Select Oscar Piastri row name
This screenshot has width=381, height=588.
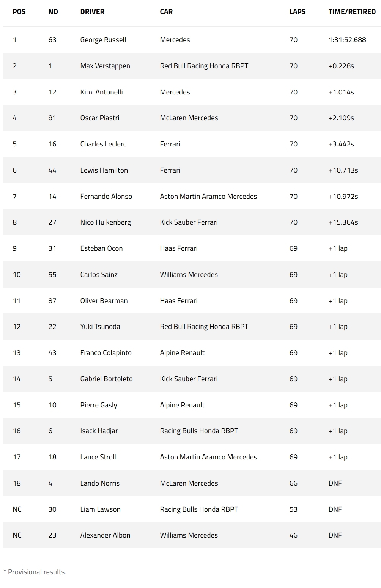click(100, 118)
